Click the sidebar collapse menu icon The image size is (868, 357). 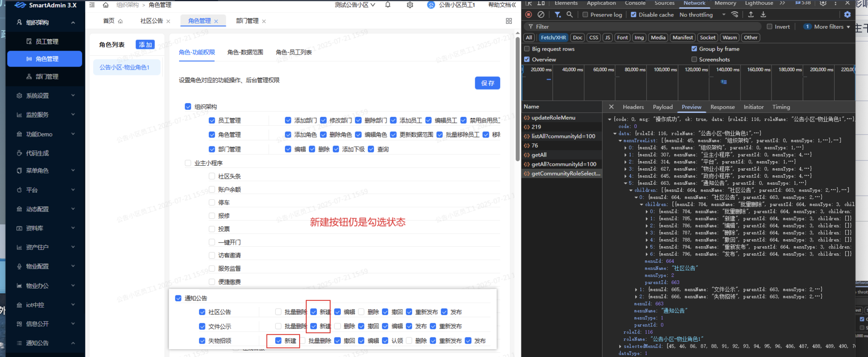92,5
